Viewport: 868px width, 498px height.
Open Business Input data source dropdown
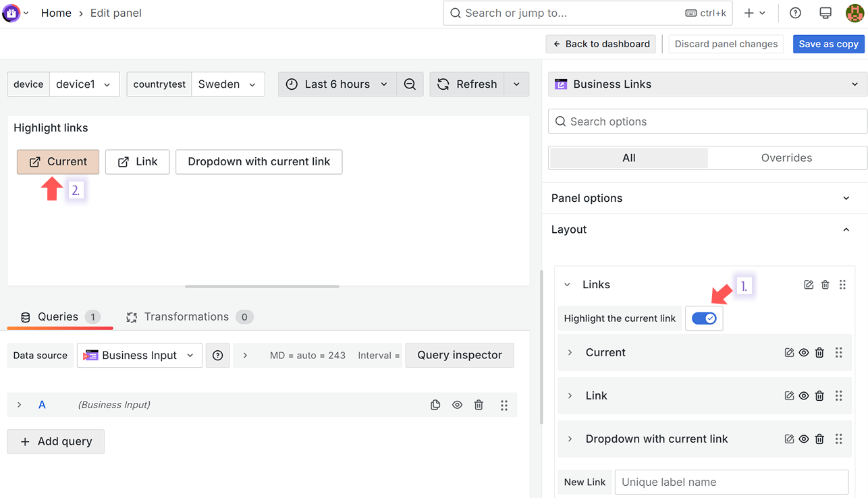point(140,355)
